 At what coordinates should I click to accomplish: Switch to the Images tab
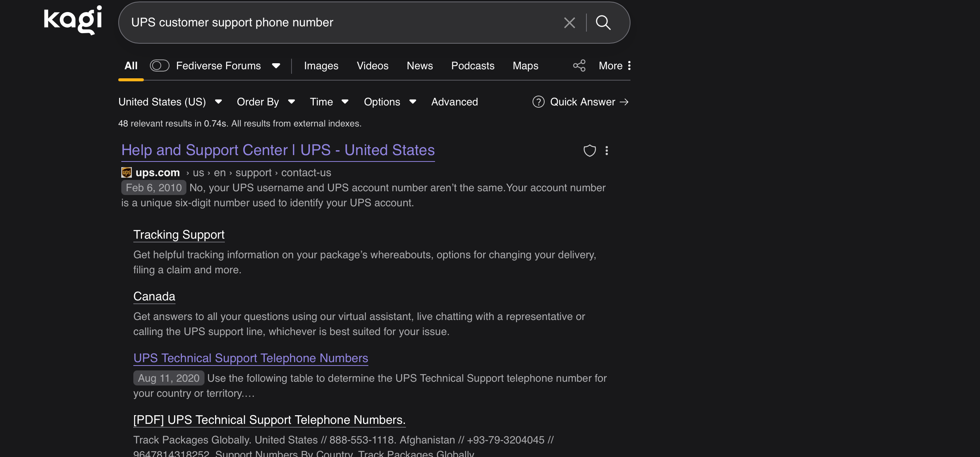(321, 66)
